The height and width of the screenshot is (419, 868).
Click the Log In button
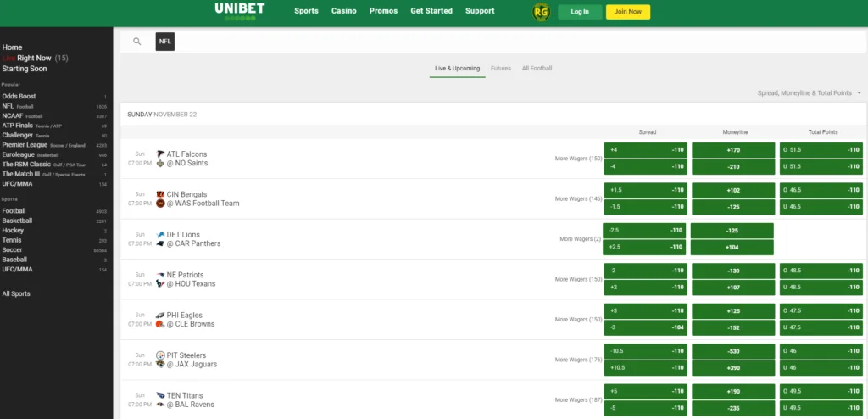pyautogui.click(x=580, y=12)
